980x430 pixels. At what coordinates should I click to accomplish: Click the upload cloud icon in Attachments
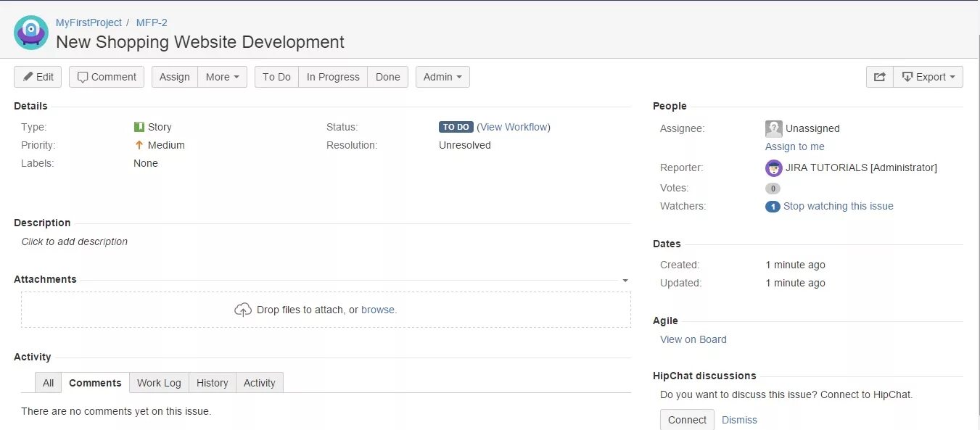coord(243,310)
